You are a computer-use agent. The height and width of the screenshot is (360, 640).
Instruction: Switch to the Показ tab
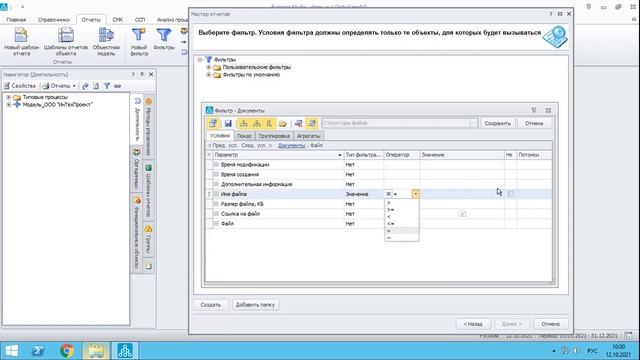click(244, 136)
